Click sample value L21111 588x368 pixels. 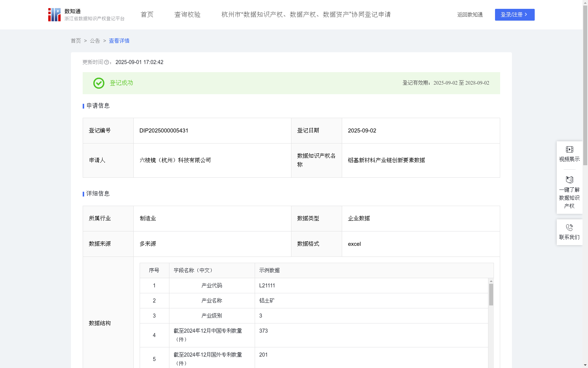coord(267,286)
